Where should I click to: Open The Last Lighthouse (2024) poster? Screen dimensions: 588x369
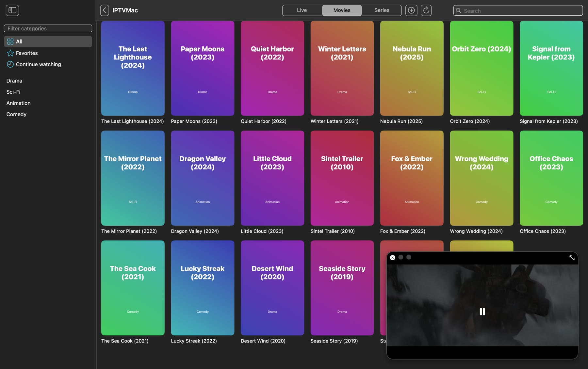[133, 68]
